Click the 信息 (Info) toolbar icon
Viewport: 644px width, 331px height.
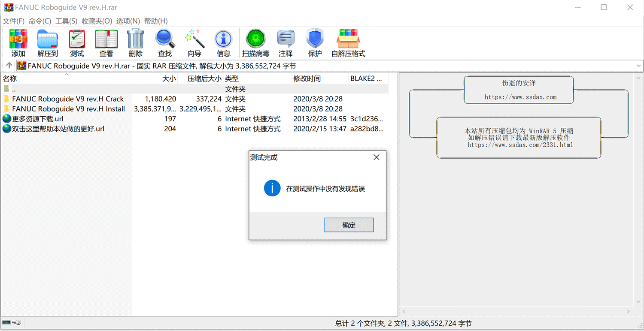[x=223, y=39]
